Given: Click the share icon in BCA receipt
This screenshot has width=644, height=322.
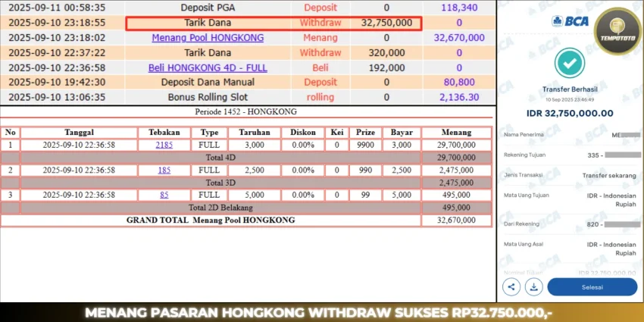Looking at the screenshot, I should point(511,287).
